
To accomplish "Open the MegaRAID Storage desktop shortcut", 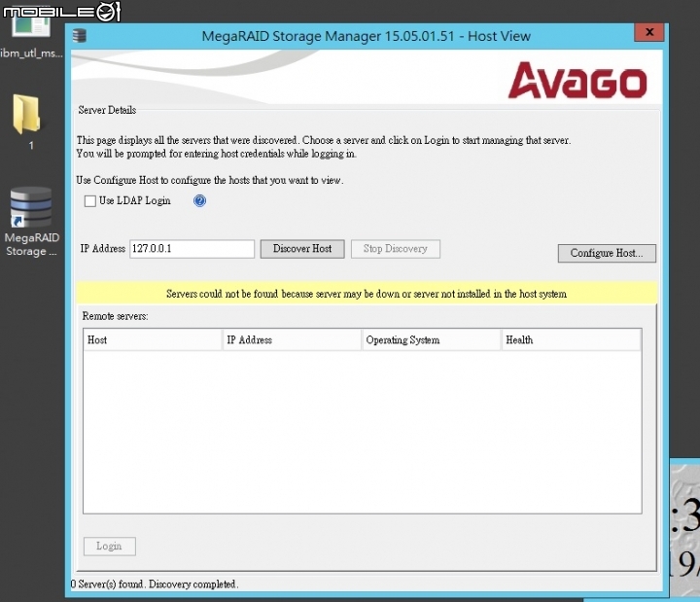I will click(31, 222).
